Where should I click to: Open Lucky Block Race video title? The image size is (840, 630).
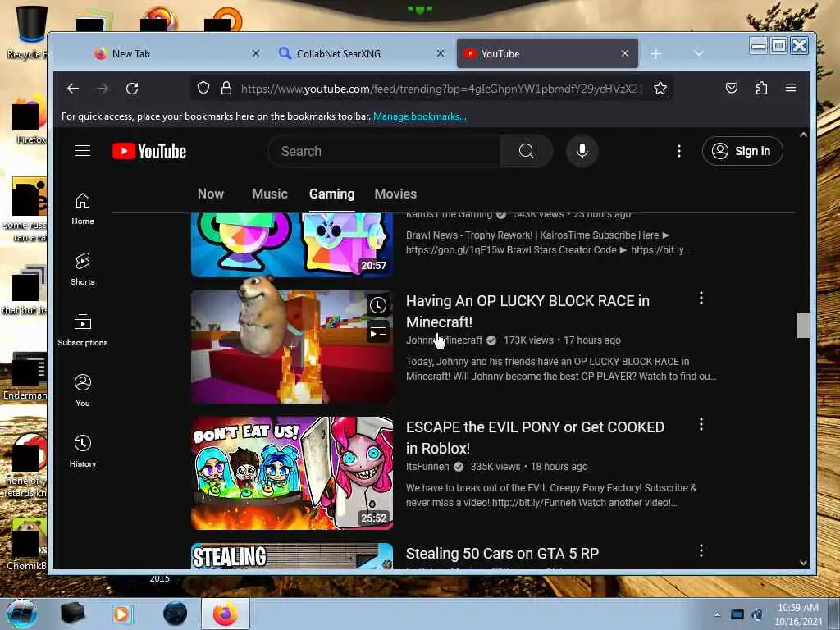[x=527, y=311]
